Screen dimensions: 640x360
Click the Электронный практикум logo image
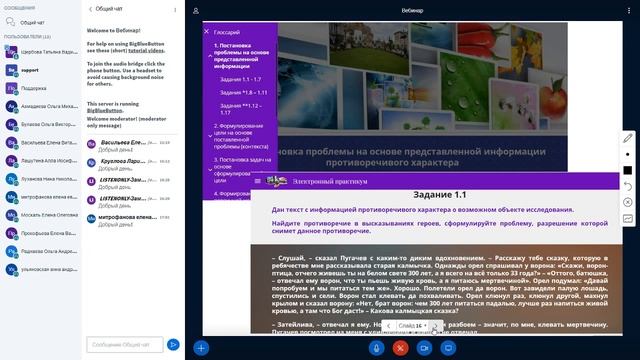coord(276,181)
